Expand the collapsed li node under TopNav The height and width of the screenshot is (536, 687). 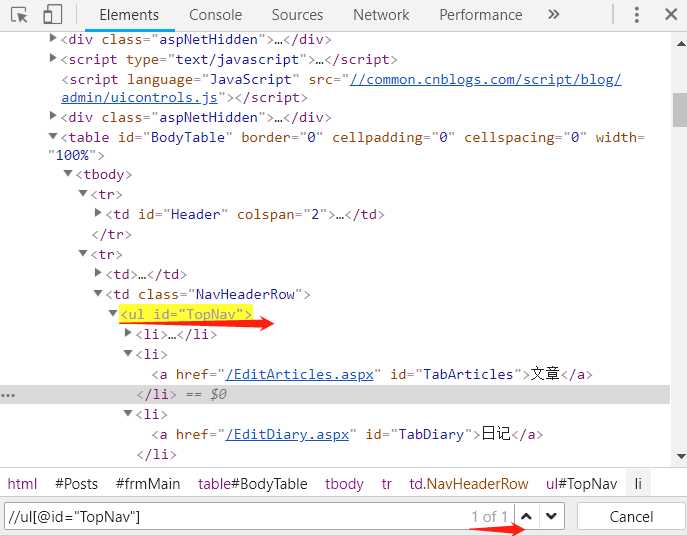tap(128, 333)
